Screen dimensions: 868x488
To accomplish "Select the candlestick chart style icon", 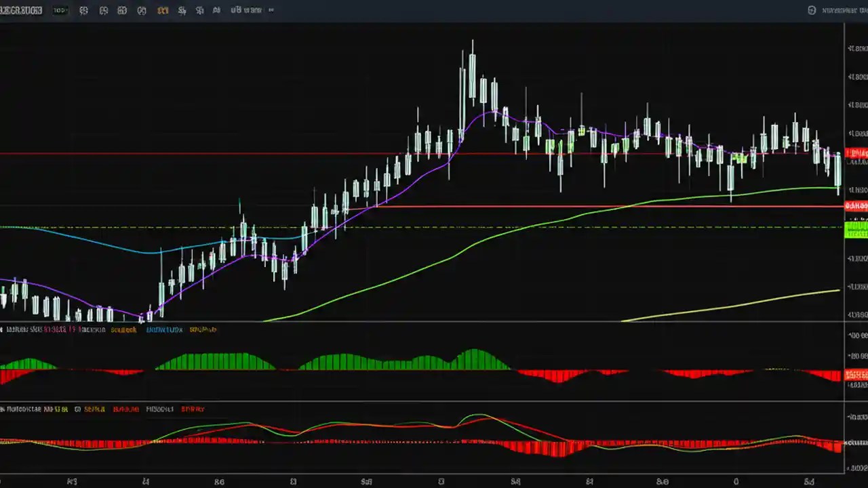I will (x=83, y=10).
